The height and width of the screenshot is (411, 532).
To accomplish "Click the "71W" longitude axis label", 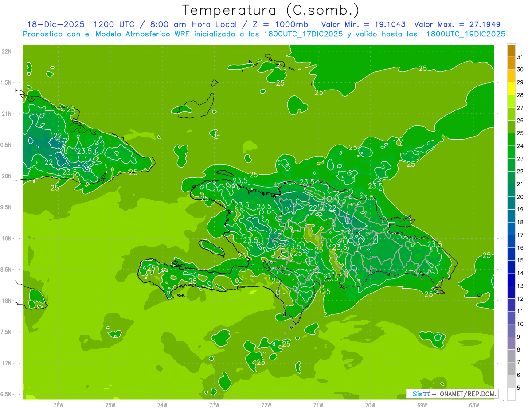I will tap(318, 405).
